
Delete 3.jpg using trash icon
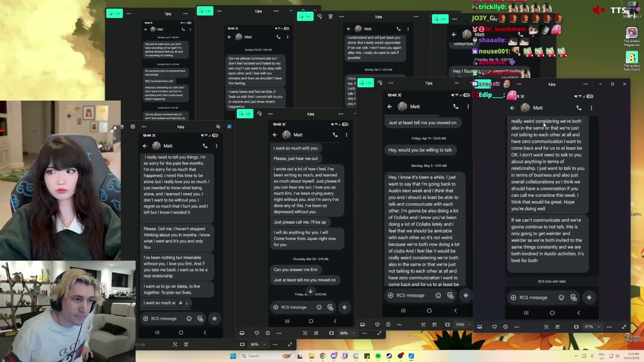point(330,16)
